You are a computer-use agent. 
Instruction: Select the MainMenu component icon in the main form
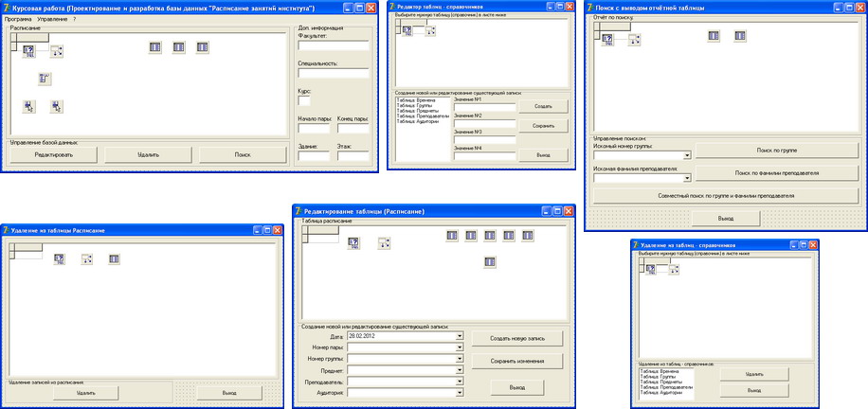tap(45, 79)
